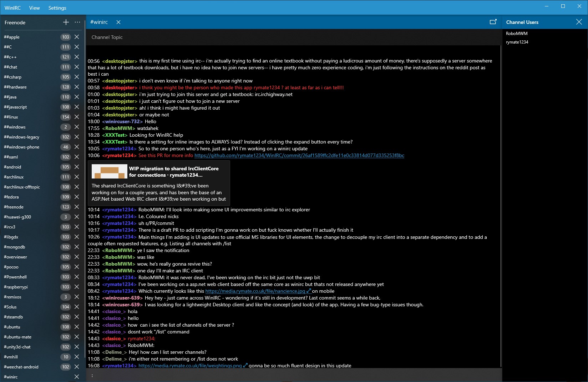
Task: Open the #weechat-android channel
Action: (x=21, y=367)
